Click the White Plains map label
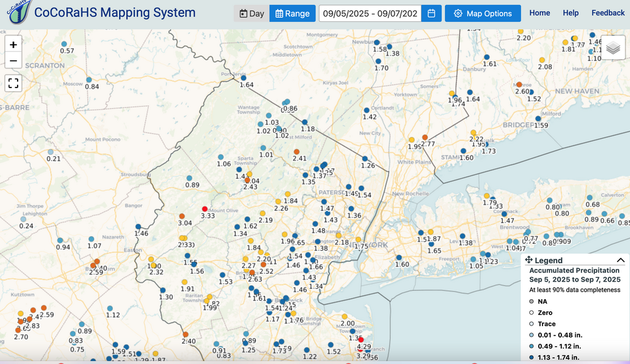 [413, 162]
